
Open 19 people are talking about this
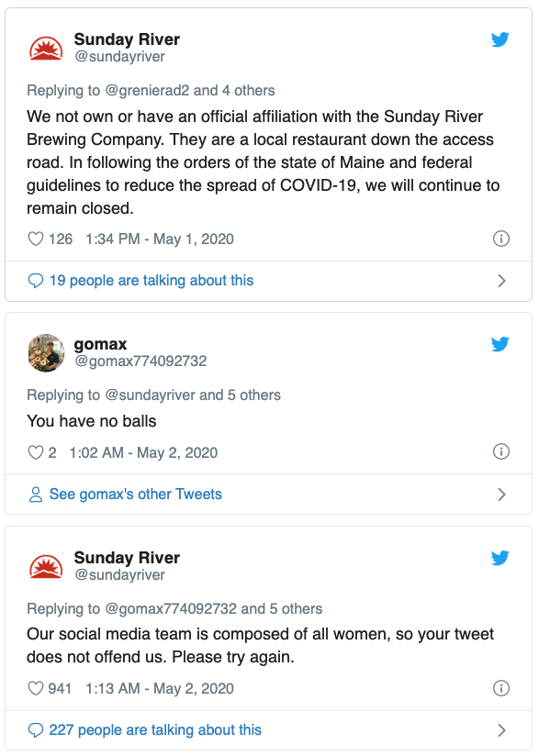coord(152,281)
